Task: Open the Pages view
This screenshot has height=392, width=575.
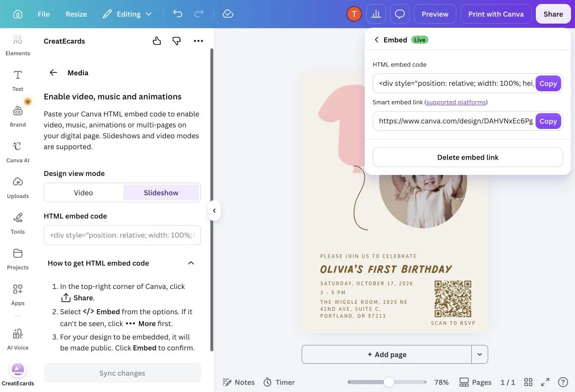Action: point(475,382)
